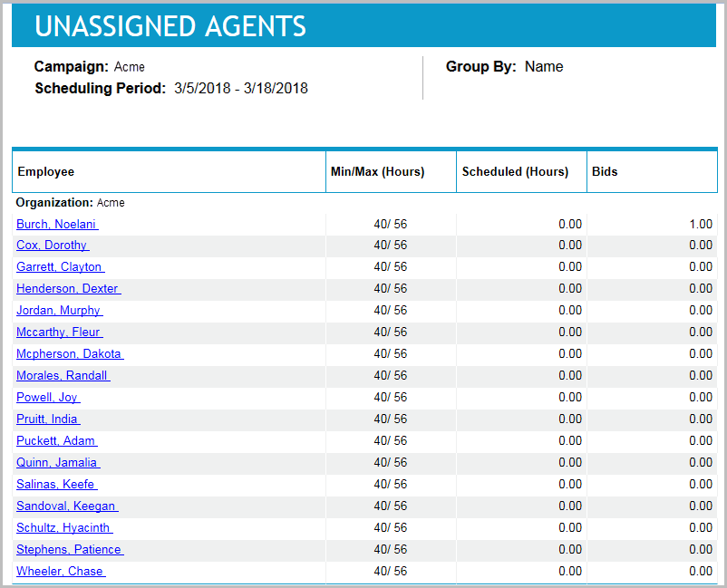The image size is (727, 588).
Task: Select Cox, Dorothy from the agent list
Action: [x=52, y=246]
